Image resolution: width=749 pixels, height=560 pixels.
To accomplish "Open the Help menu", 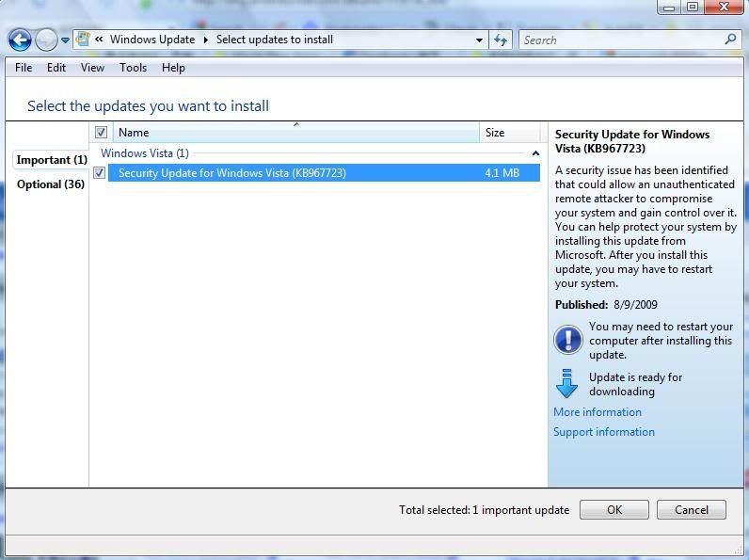I will [x=173, y=68].
